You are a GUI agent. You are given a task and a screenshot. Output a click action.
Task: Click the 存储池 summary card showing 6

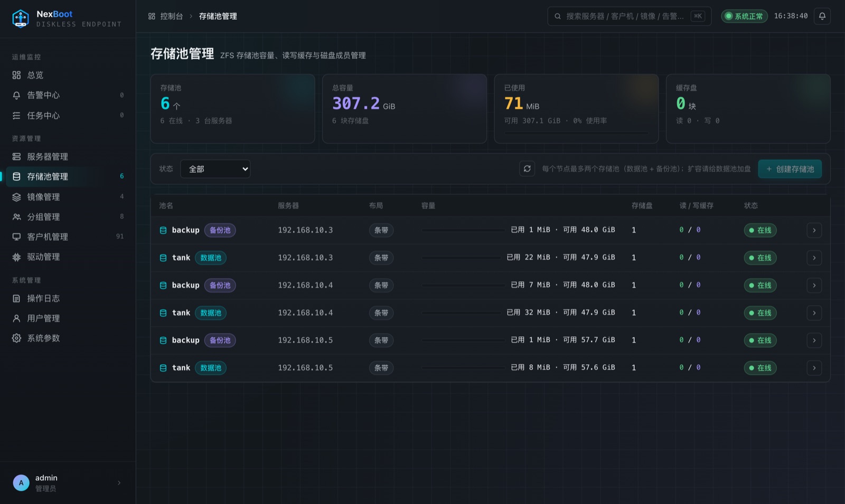point(232,109)
